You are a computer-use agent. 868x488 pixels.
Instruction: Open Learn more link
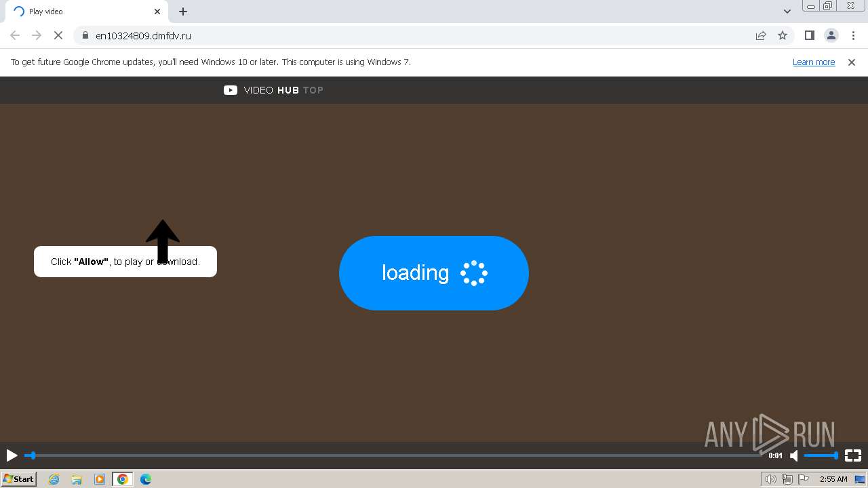[814, 62]
